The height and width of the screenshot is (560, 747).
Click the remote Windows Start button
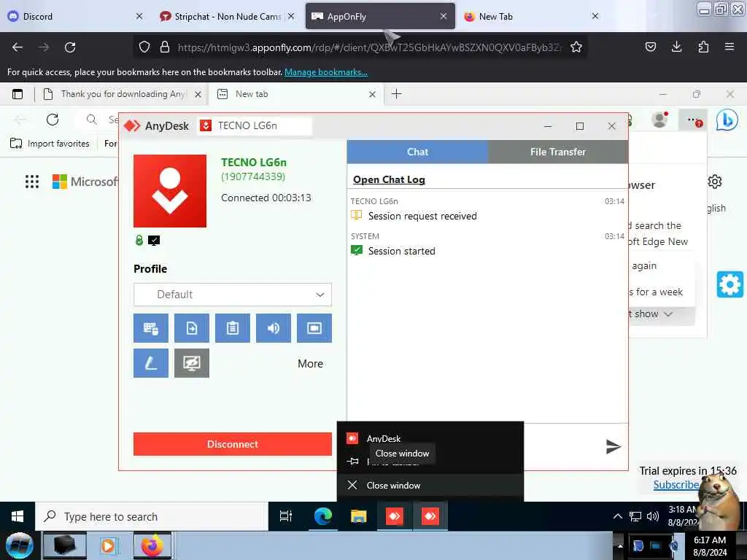(x=18, y=516)
